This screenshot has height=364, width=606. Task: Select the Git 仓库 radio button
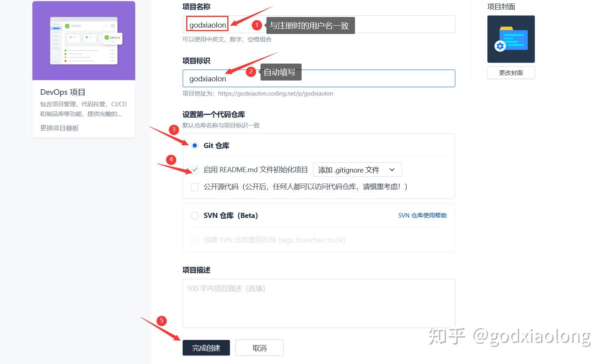[195, 146]
